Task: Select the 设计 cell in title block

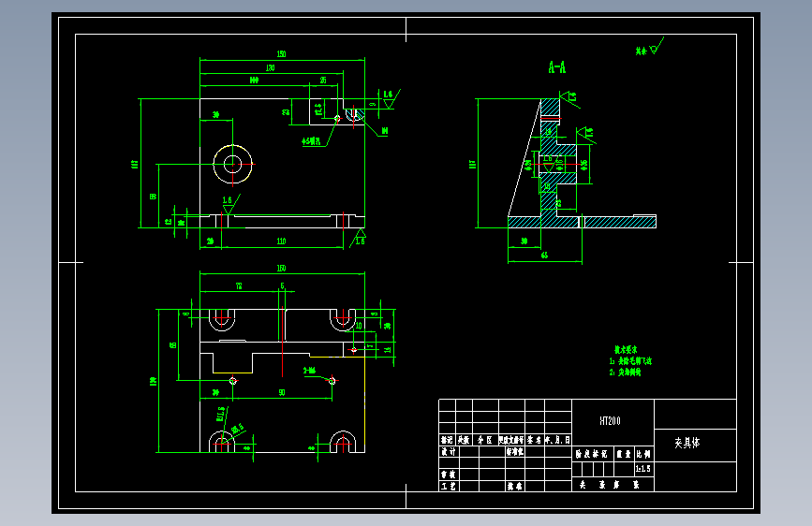Action: click(449, 451)
